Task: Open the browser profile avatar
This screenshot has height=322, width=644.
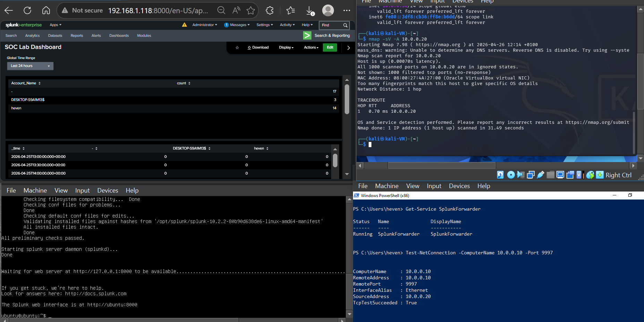Action: 328,10
